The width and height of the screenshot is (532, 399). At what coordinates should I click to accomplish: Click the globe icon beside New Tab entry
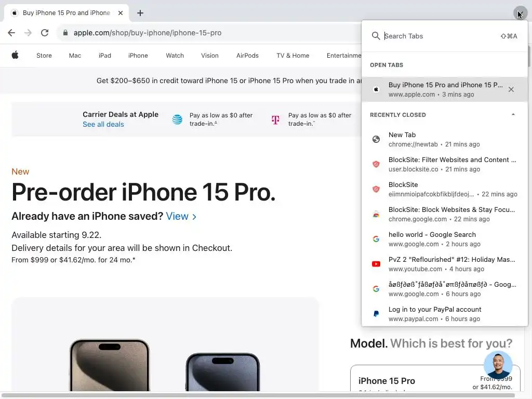pyautogui.click(x=376, y=139)
